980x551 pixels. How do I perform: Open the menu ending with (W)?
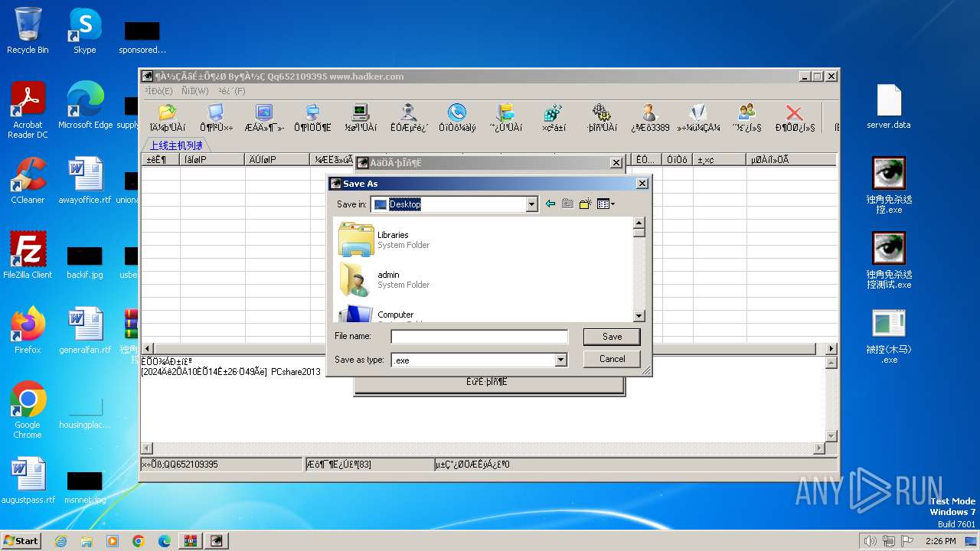pyautogui.click(x=194, y=91)
